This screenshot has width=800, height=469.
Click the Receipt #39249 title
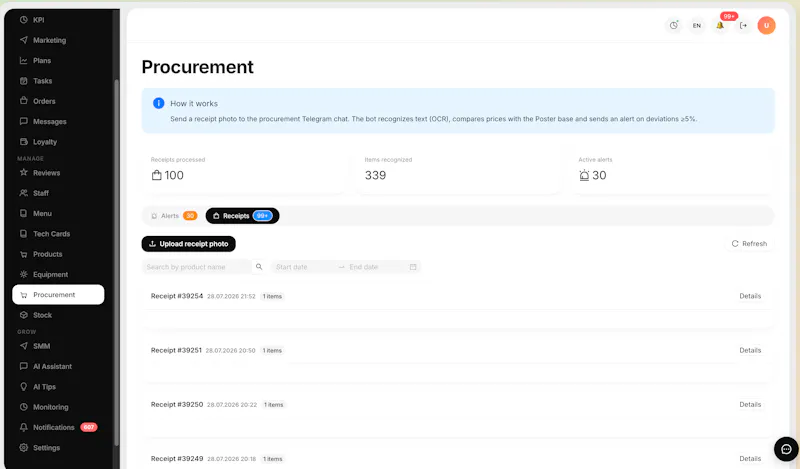[177, 458]
